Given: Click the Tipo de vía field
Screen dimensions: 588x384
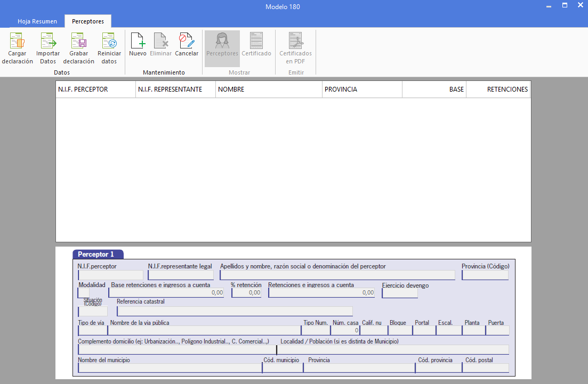Looking at the screenshot, I should point(93,330).
